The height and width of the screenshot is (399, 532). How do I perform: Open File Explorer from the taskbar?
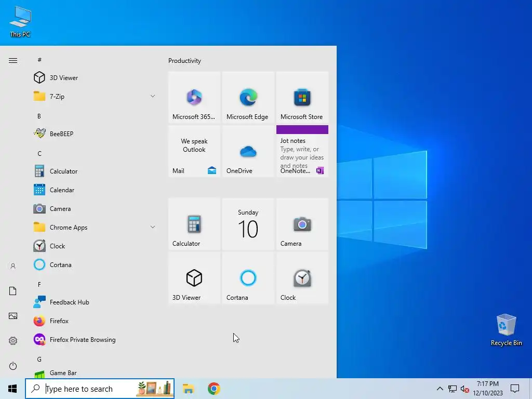tap(188, 389)
